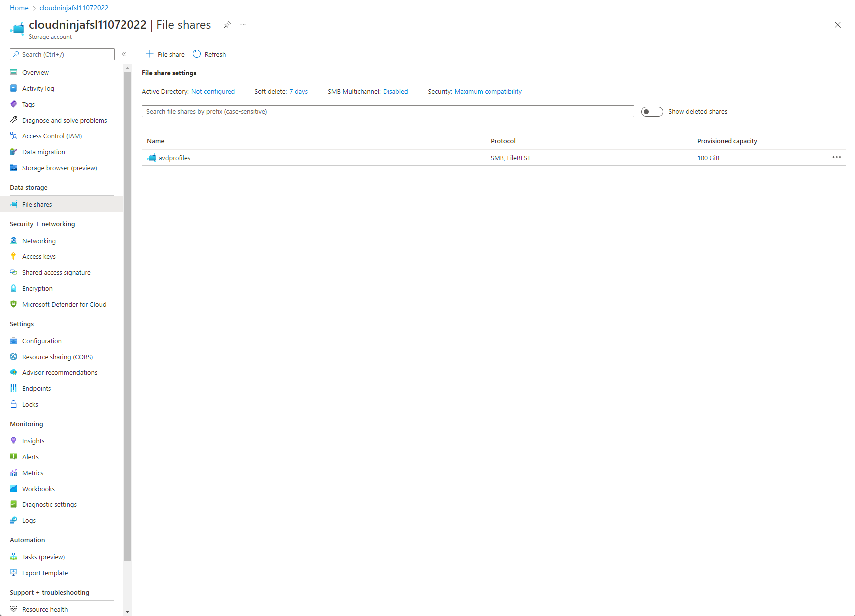Viewport: 855px width, 616px height.
Task: Click Soft delete 7 days link
Action: coord(299,92)
